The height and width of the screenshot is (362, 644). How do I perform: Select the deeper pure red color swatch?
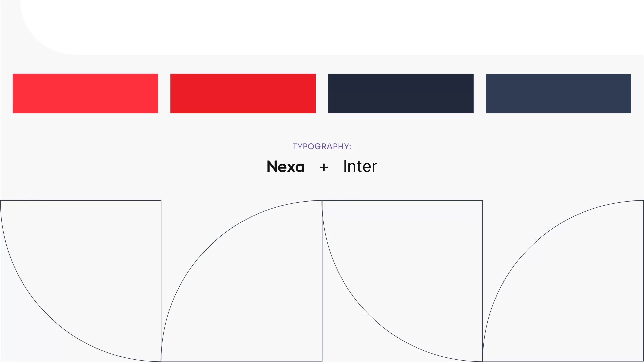(243, 93)
